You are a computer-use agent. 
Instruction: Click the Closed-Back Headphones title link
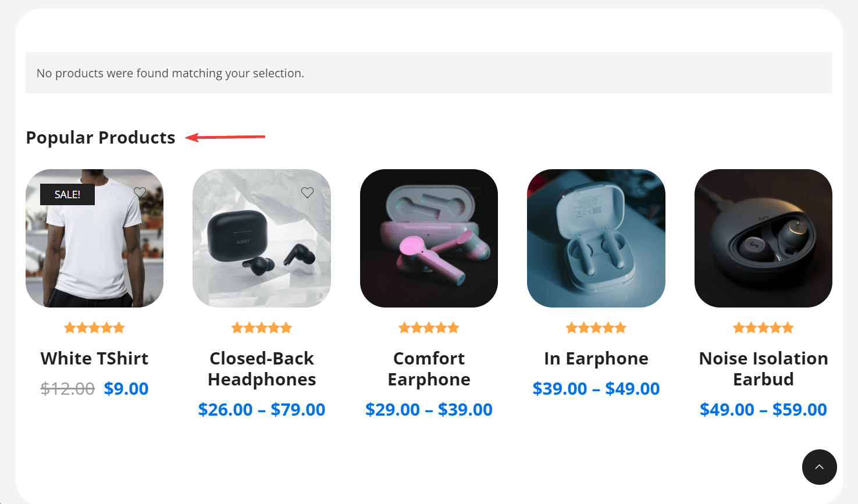pyautogui.click(x=262, y=369)
